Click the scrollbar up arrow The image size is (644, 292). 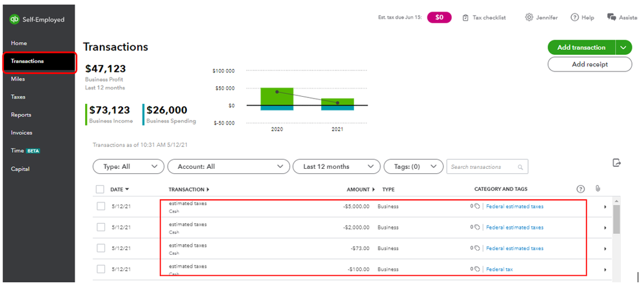click(x=616, y=200)
